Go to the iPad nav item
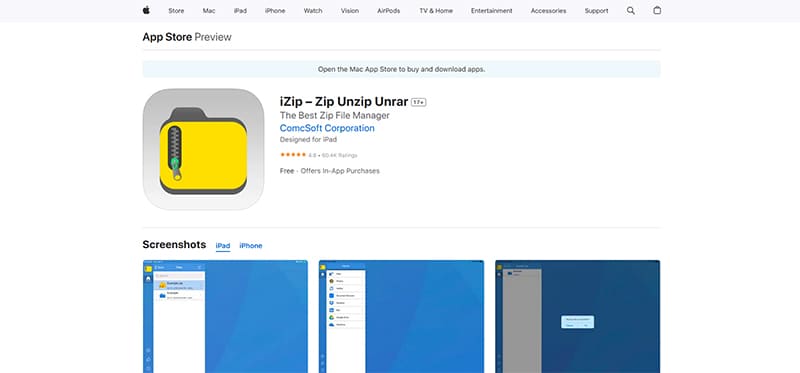This screenshot has height=373, width=800. pos(240,11)
